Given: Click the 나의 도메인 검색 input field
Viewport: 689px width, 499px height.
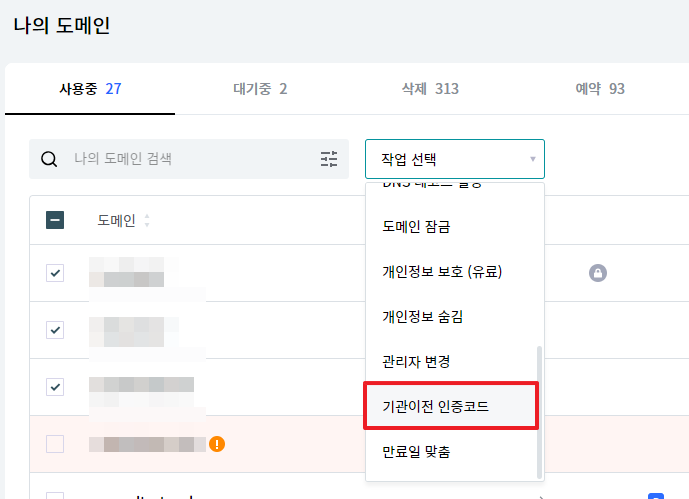Looking at the screenshot, I should [x=189, y=159].
